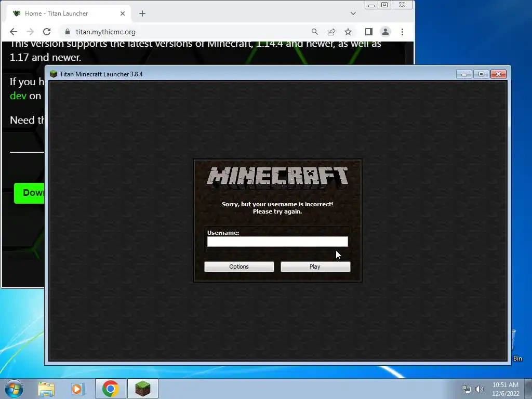Open the launcher Options button

[x=239, y=267]
